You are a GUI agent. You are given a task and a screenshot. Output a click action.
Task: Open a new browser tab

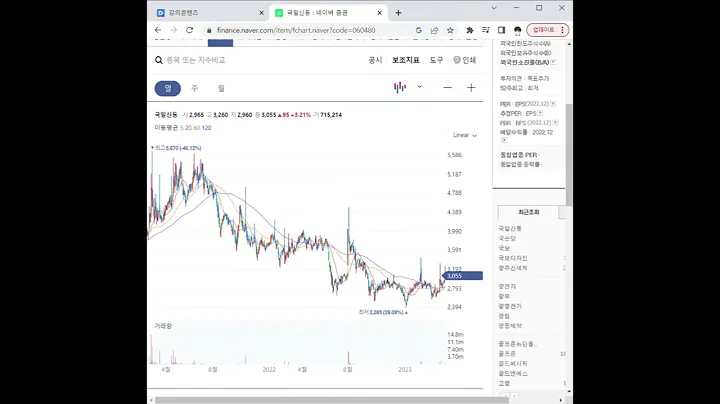[x=398, y=13]
